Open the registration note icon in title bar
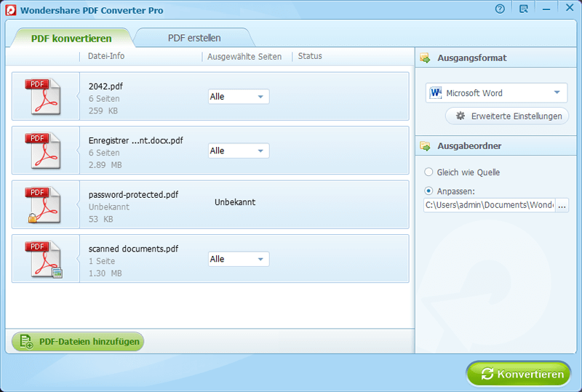The image size is (582, 392). 524,9
